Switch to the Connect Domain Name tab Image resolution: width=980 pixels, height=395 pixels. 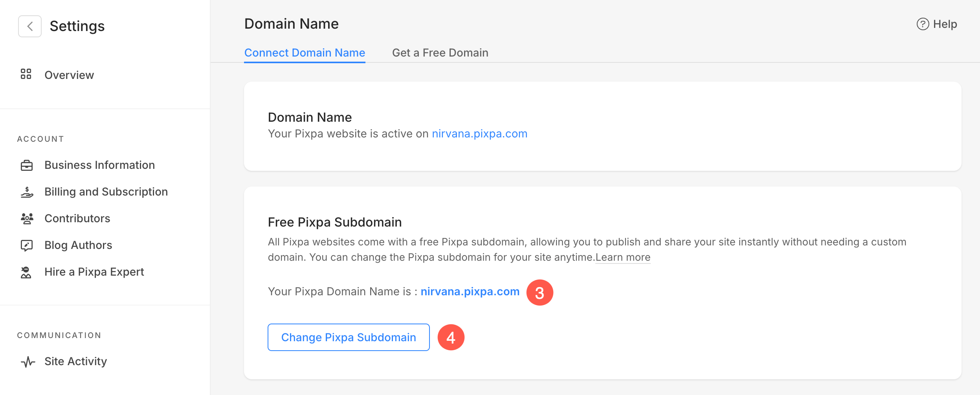click(305, 53)
